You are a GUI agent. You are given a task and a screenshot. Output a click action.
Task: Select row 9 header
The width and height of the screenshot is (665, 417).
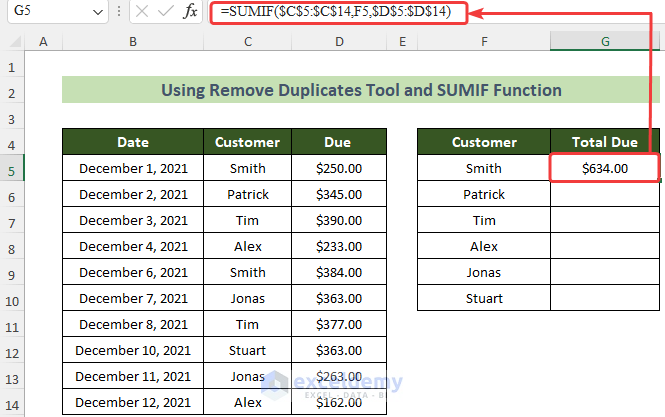click(x=12, y=273)
